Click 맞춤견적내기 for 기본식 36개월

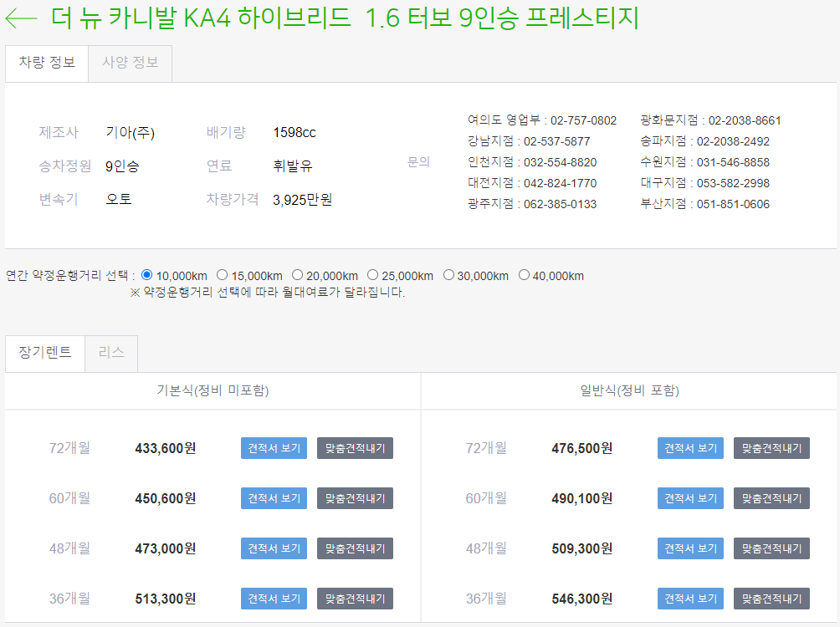pos(356,599)
